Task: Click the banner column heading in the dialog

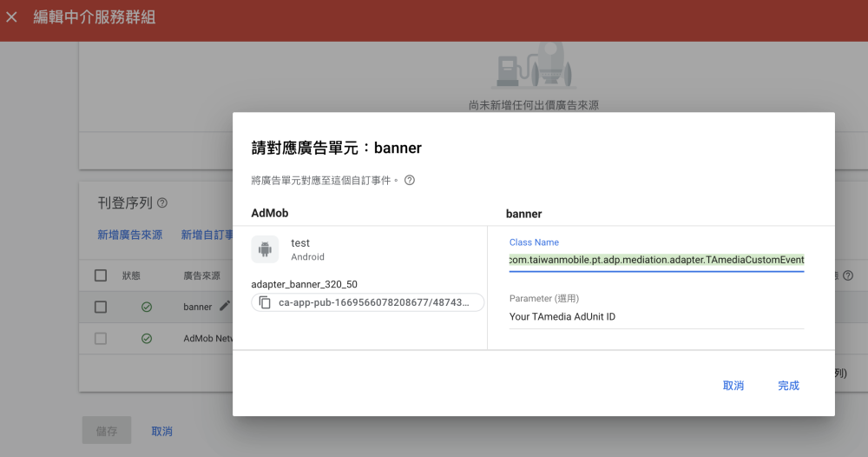Action: pyautogui.click(x=523, y=214)
